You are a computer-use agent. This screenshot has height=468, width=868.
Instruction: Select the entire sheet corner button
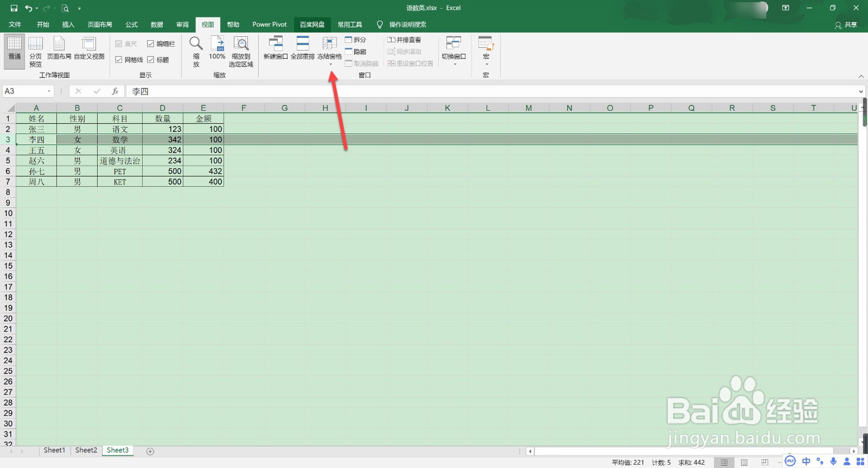[8, 107]
